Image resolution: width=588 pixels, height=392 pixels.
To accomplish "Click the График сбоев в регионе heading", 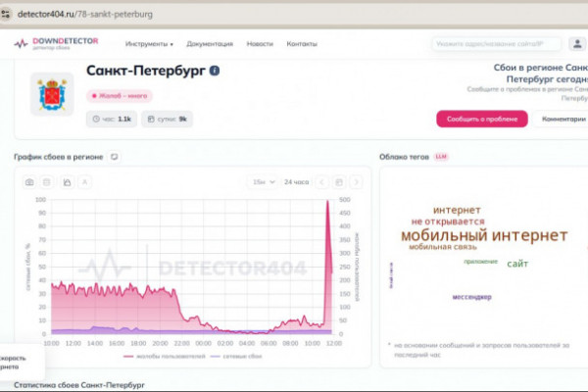I will pos(59,157).
